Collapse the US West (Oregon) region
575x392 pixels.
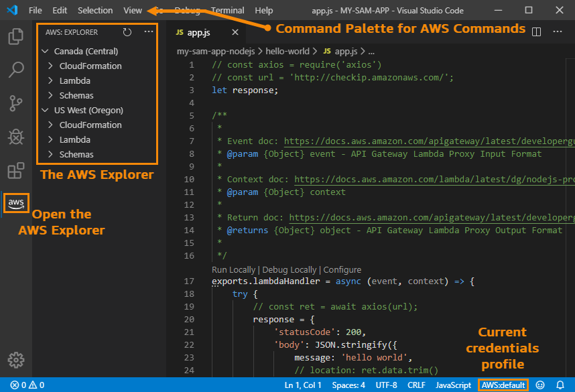pos(45,111)
